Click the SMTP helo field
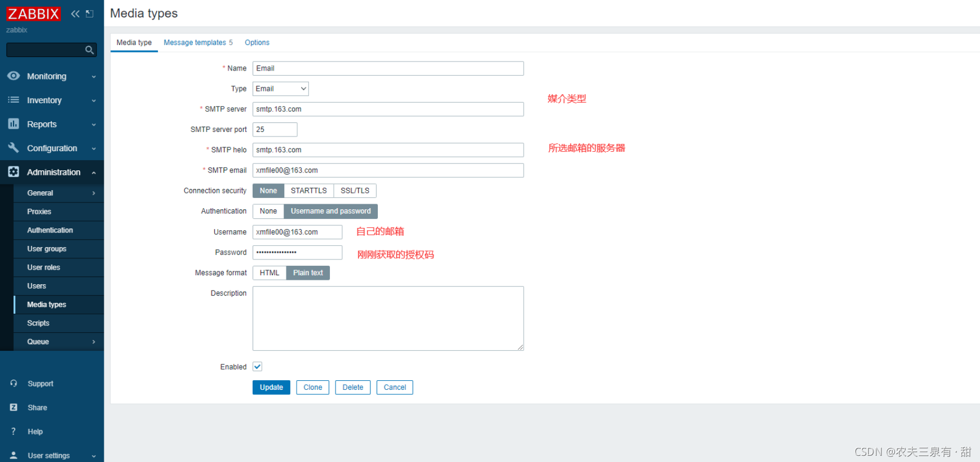Screen dimensions: 980x462 pyautogui.click(x=388, y=149)
